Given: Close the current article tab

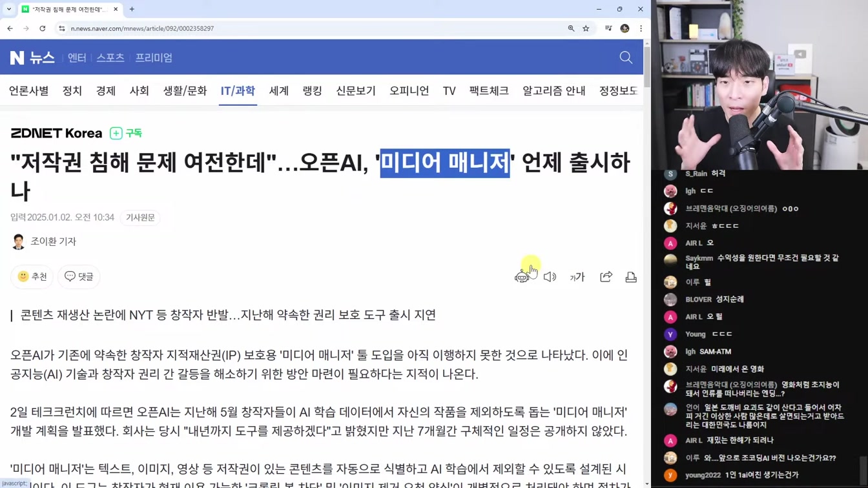Looking at the screenshot, I should click(x=116, y=9).
